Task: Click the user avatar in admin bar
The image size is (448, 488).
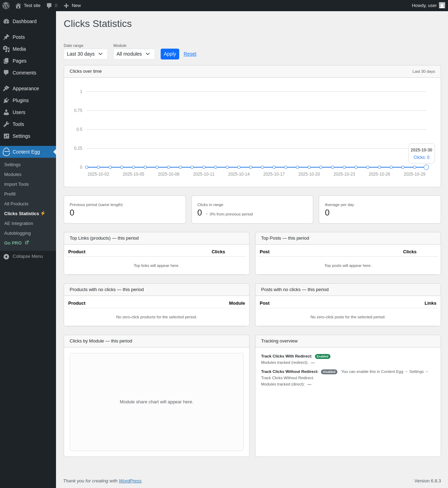Action: coord(442,6)
